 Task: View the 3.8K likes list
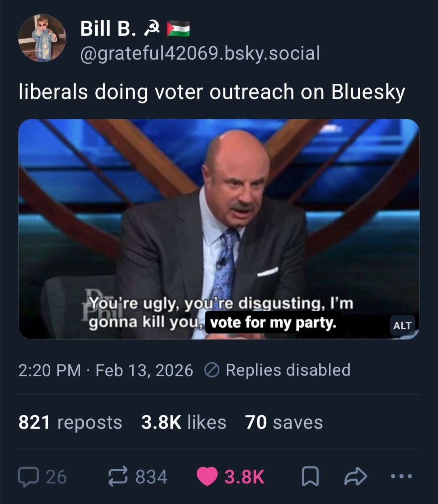pos(183,422)
